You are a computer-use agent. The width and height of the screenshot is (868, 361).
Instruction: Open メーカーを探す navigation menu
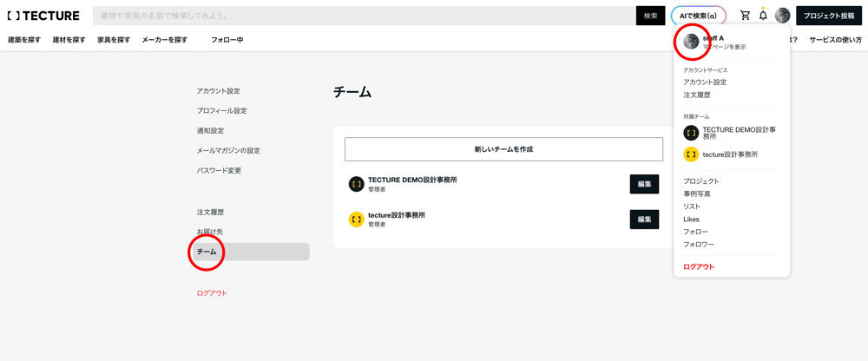(165, 40)
